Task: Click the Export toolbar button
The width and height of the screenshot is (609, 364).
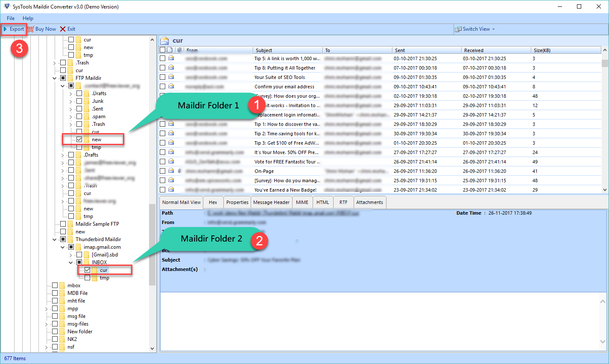Action: tap(14, 29)
